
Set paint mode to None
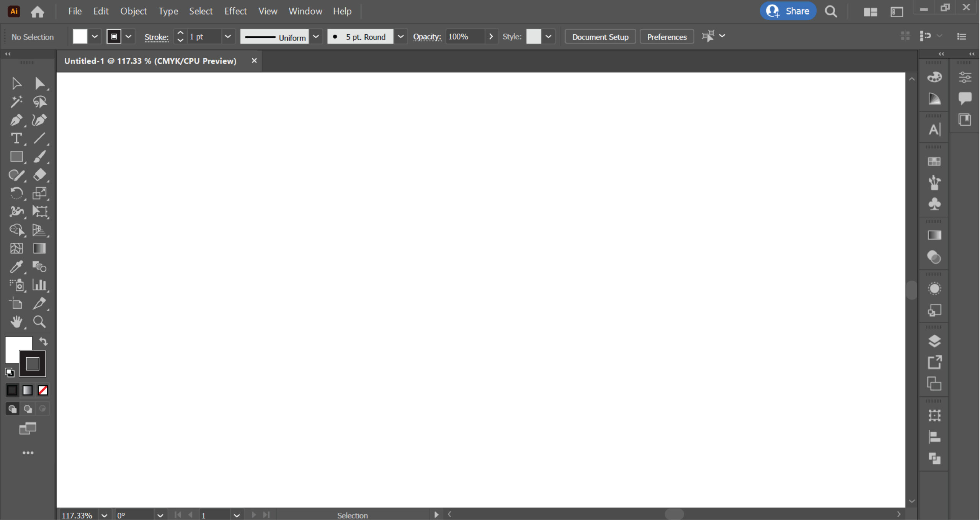point(43,390)
